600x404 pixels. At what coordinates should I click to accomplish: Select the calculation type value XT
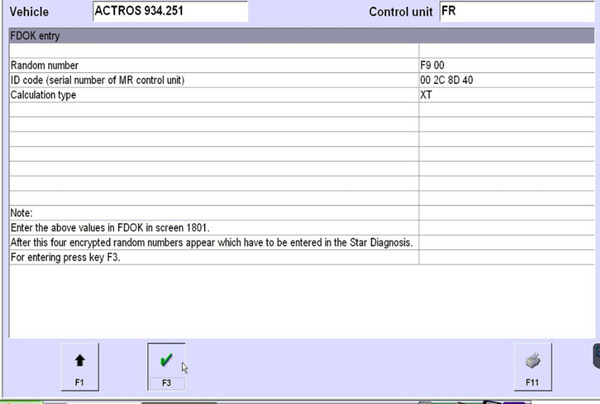[426, 95]
